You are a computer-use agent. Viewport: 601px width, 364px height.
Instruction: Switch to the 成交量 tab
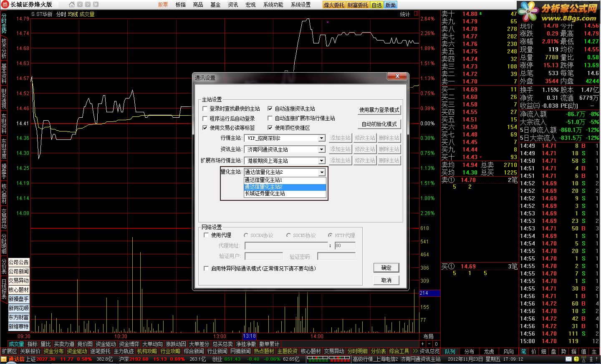16,344
